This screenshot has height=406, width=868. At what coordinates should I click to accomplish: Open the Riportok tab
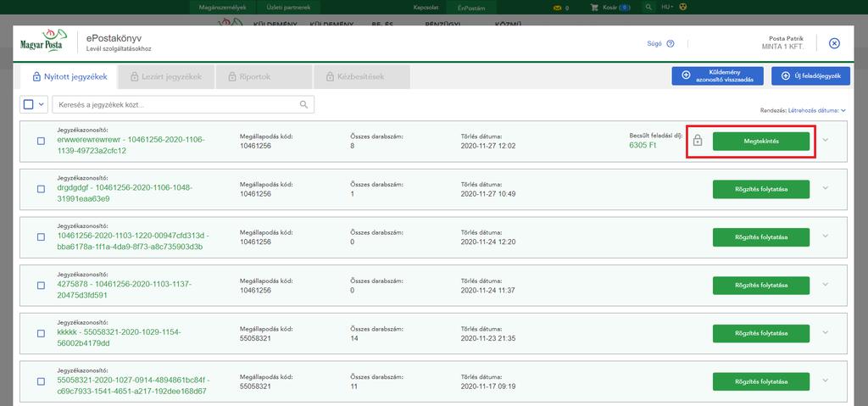coord(264,77)
